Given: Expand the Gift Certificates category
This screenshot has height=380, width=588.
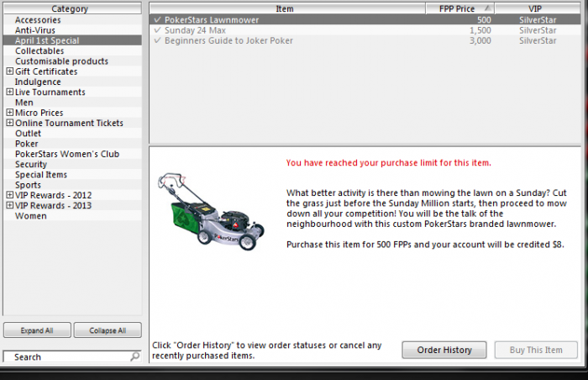Looking at the screenshot, I should 10,71.
